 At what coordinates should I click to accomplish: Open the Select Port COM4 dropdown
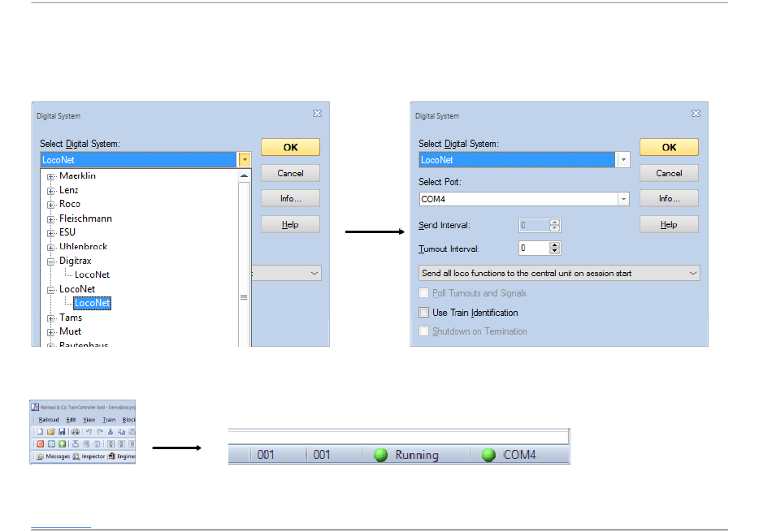pyautogui.click(x=623, y=199)
